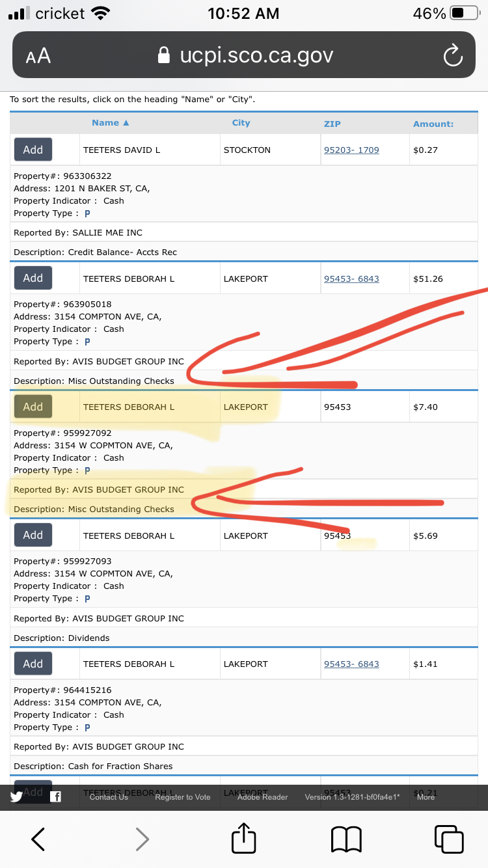Select the Amount column heading
The image size is (488, 868).
pyautogui.click(x=433, y=124)
